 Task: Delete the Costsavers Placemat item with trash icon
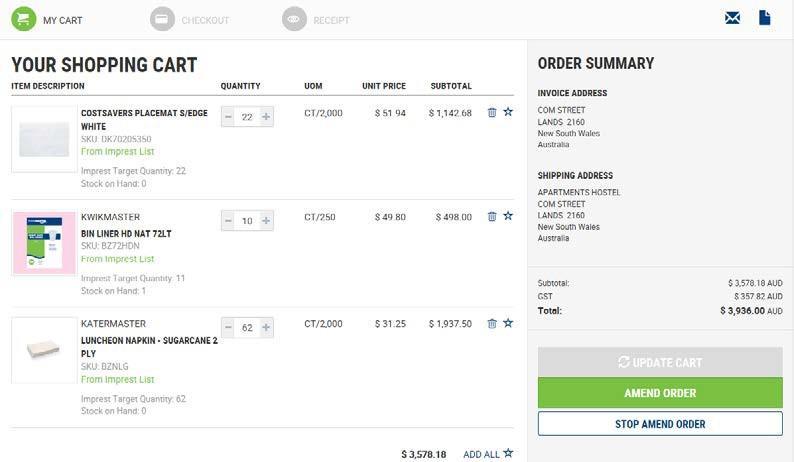coord(492,113)
